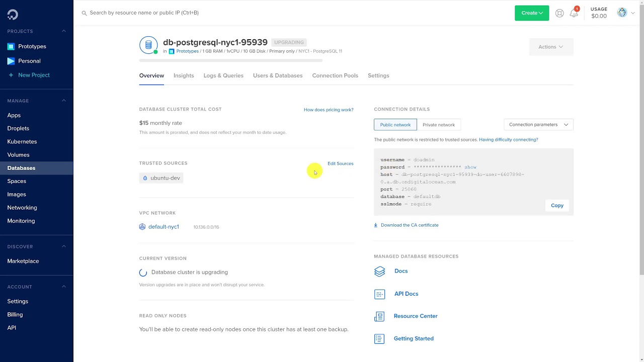Show the hidden database password

(x=470, y=167)
